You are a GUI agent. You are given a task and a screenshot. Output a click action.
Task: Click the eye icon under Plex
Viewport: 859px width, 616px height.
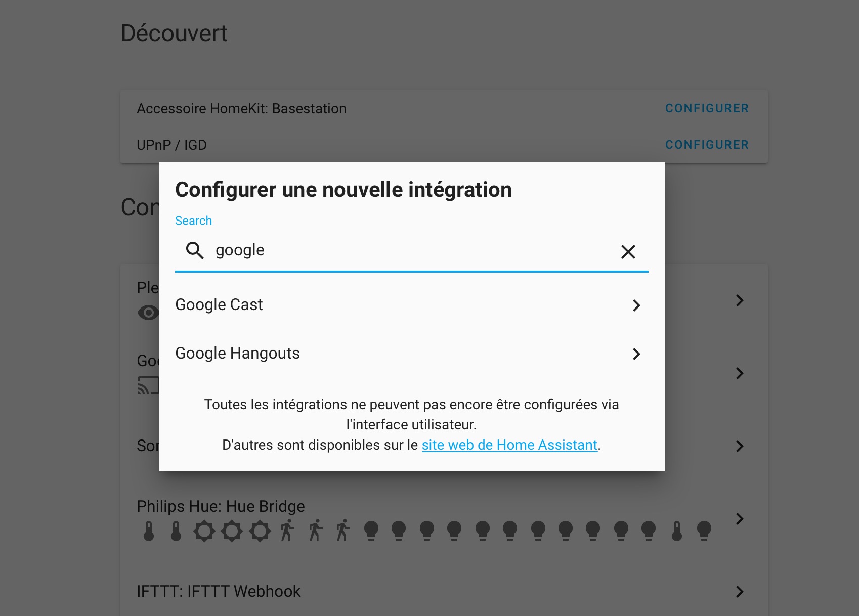pos(148,313)
